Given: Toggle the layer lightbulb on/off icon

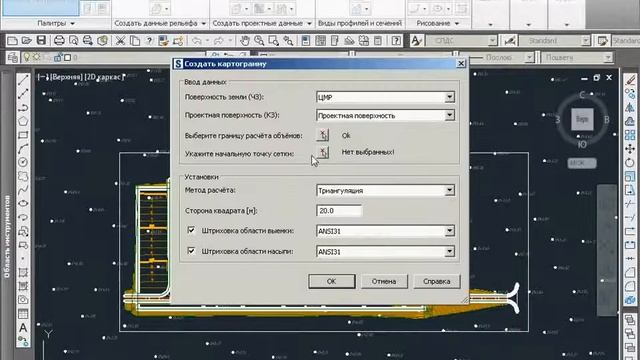Looking at the screenshot, I should tap(27, 58).
